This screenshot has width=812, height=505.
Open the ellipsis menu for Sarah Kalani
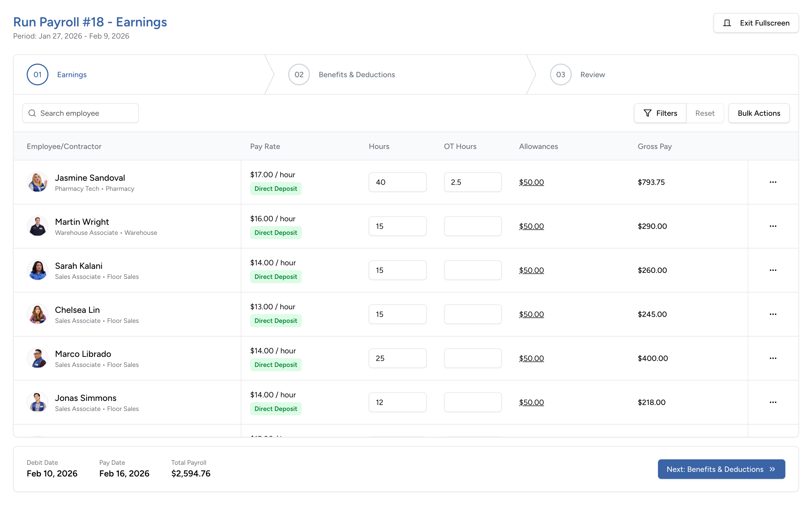coord(773,270)
